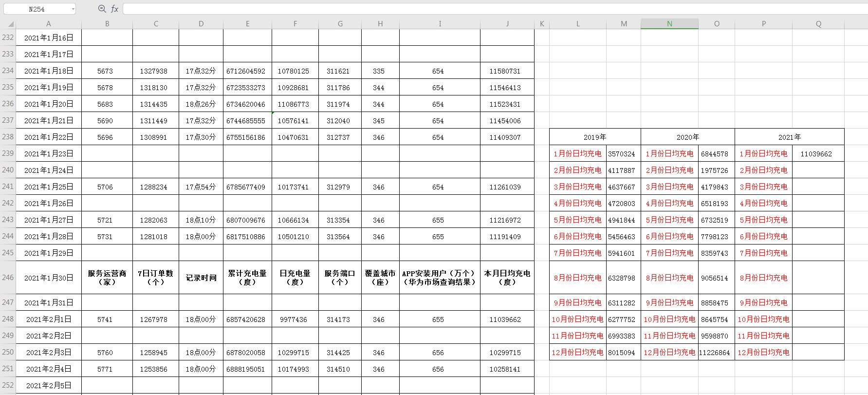The height and width of the screenshot is (395, 868).
Task: Click the 2021 January value 11039662 in column Q
Action: tap(816, 154)
